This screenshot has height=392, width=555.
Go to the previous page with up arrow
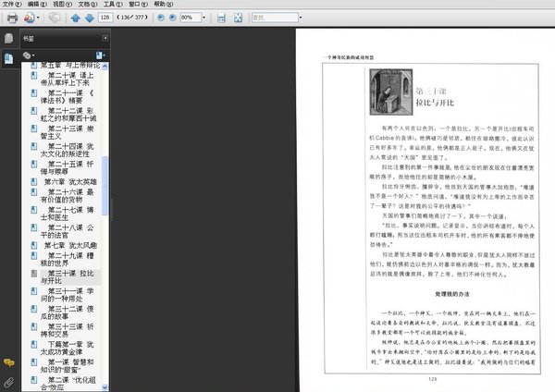76,18
